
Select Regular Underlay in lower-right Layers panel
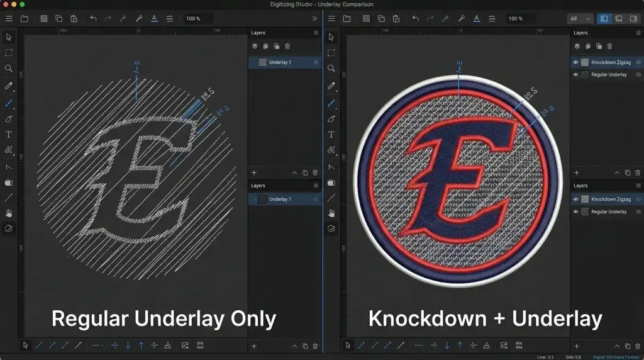(x=607, y=211)
